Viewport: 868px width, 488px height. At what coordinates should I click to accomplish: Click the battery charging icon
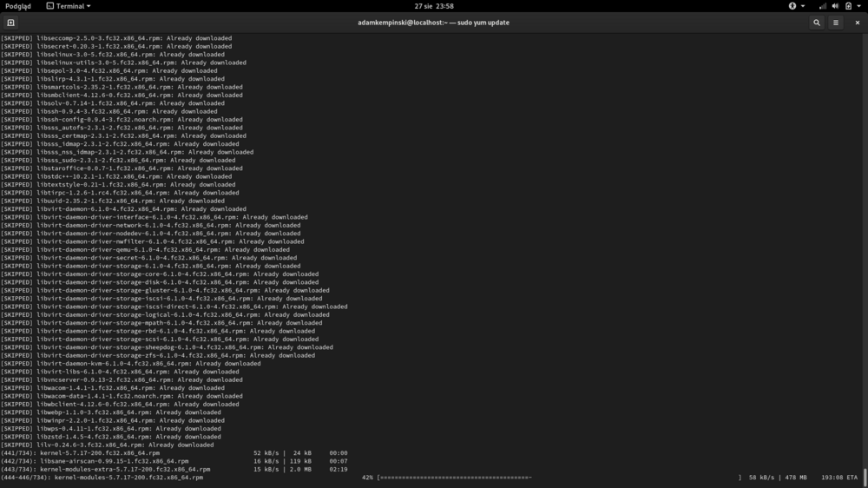(849, 6)
